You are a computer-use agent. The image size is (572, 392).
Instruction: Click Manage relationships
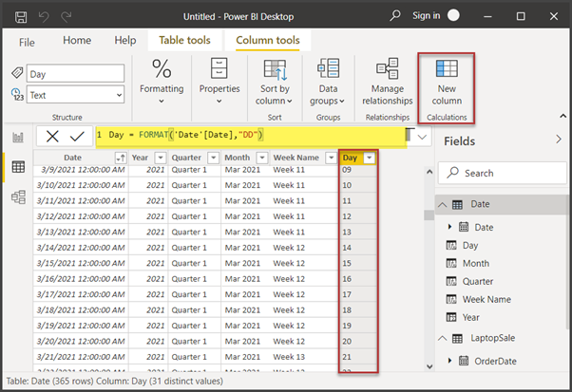pyautogui.click(x=388, y=83)
